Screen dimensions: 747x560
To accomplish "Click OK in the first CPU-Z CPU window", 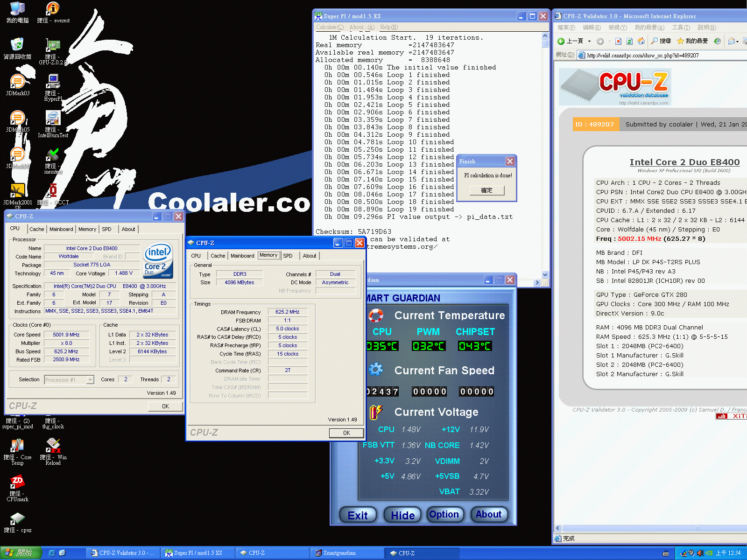I will pos(165,406).
